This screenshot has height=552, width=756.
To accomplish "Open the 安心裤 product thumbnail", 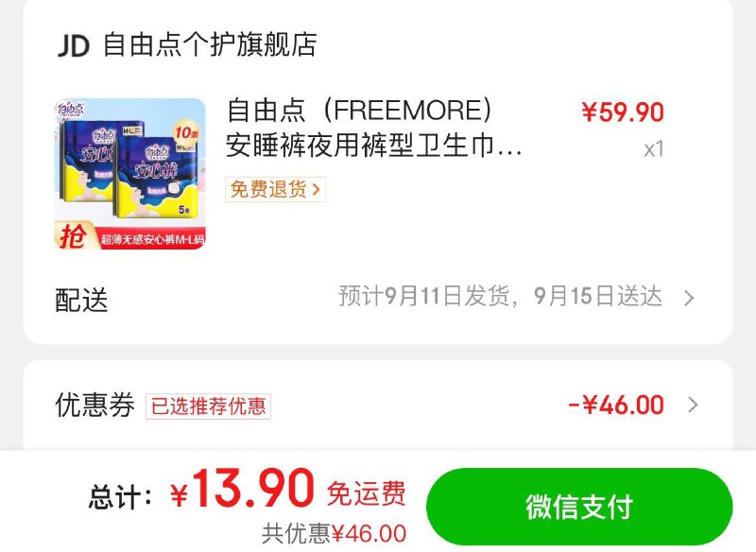I will 129,174.
